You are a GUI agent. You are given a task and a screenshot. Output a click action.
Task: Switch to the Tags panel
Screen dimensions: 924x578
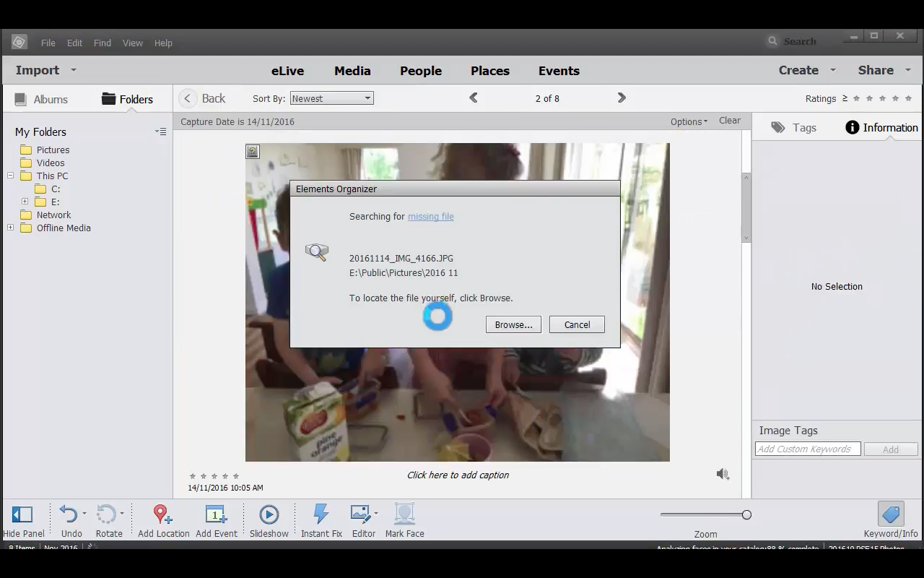click(x=793, y=128)
